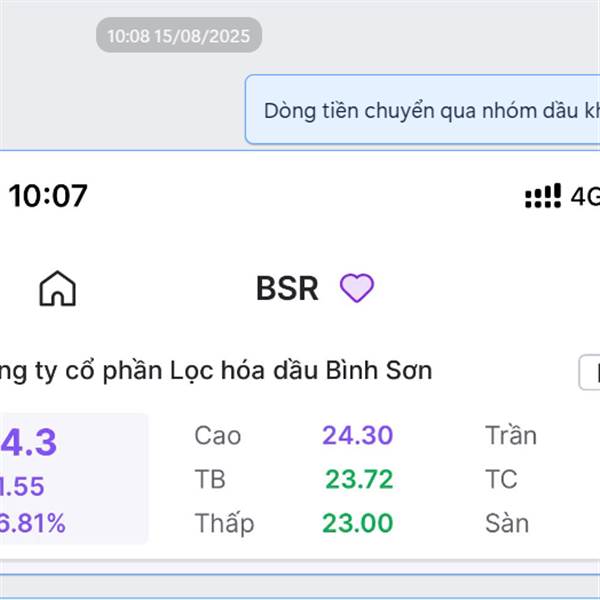Open the message starting 'Dòng tiền chuyển qua'
Image resolution: width=600 pixels, height=600 pixels.
422,109
